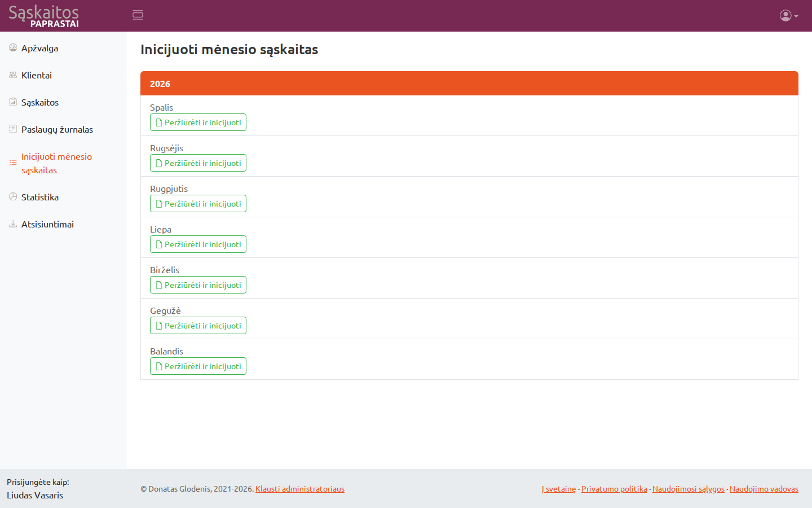
Task: Click the Apžvalga dashboard icon
Action: 13,48
